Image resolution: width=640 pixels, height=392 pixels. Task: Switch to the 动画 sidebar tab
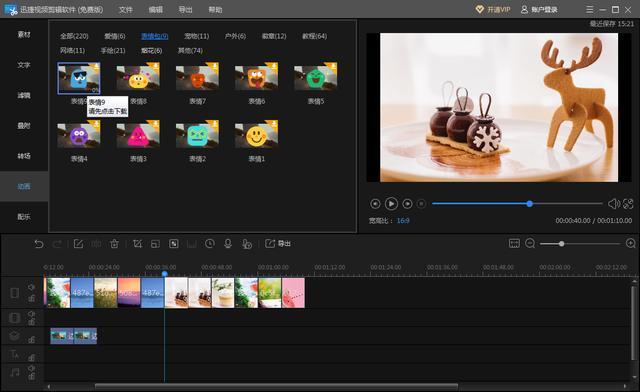(24, 186)
